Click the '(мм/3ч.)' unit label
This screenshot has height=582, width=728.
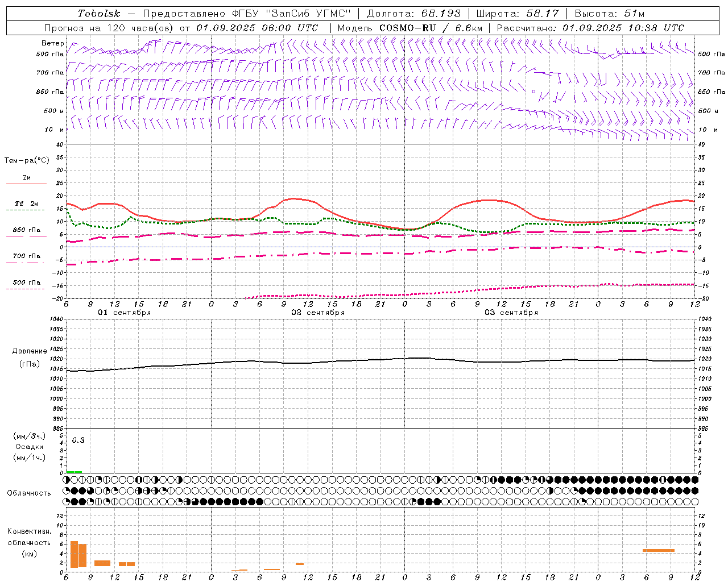click(x=30, y=436)
